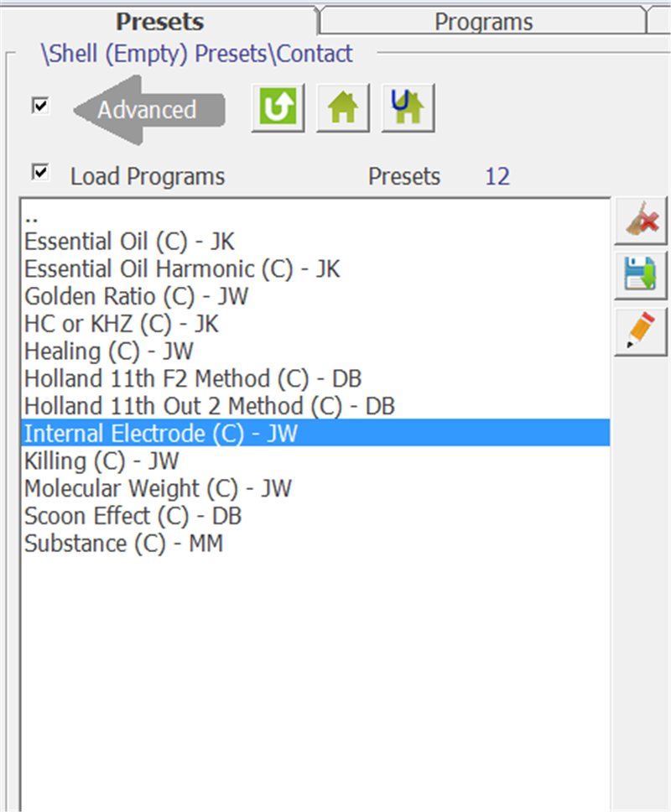Choose Scoon Effect (C) - DB preset
The width and height of the screenshot is (671, 812).
click(133, 515)
